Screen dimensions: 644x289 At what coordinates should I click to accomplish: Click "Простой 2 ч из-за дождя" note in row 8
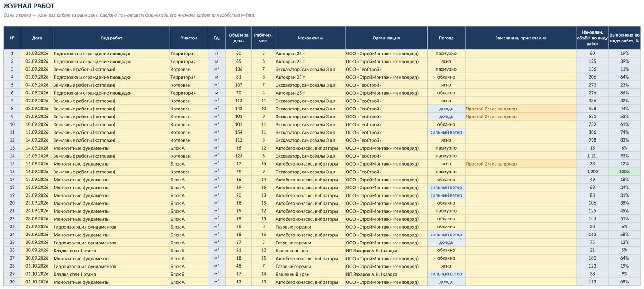(x=491, y=109)
